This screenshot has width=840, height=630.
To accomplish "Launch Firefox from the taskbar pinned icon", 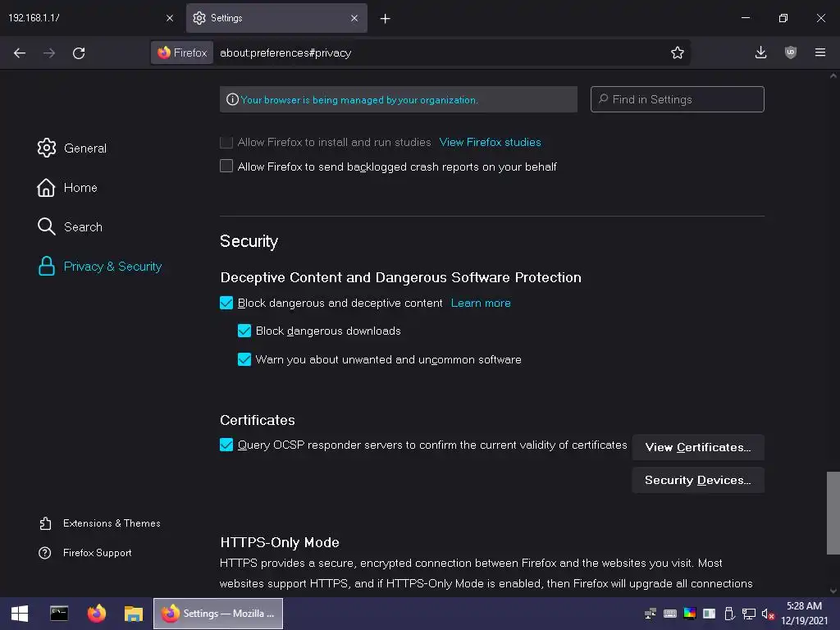I will tap(97, 614).
